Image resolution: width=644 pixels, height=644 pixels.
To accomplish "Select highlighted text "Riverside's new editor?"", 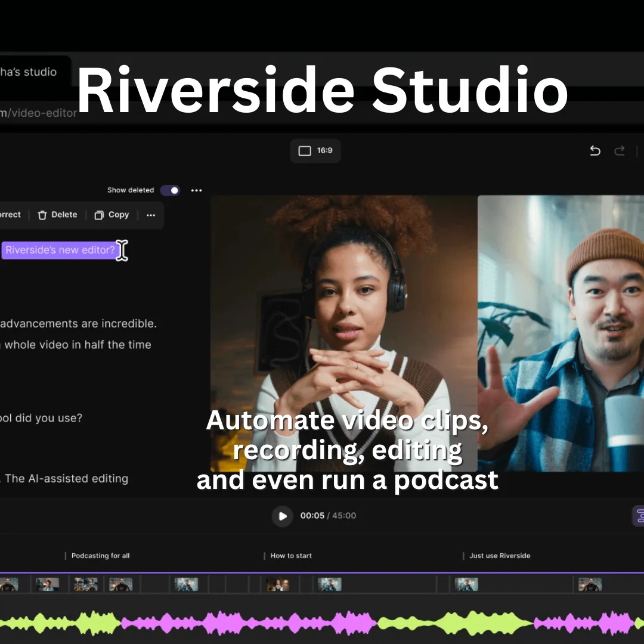I will coord(60,250).
